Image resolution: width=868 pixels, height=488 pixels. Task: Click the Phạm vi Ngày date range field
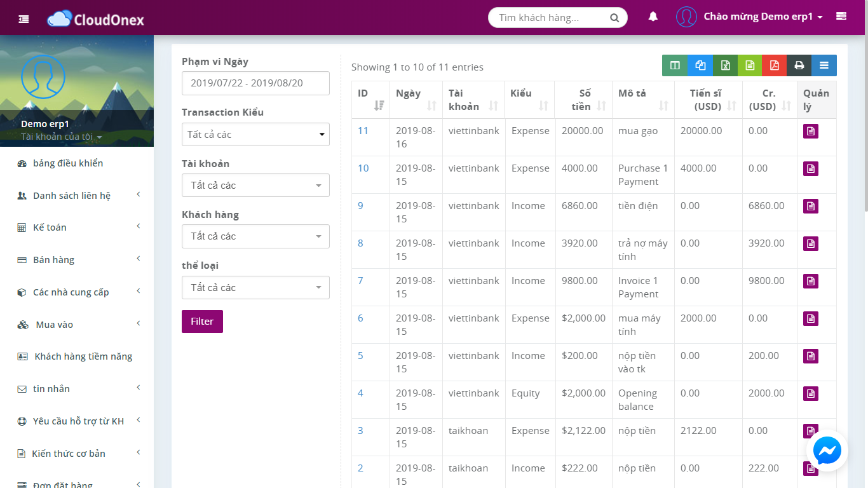pos(255,83)
